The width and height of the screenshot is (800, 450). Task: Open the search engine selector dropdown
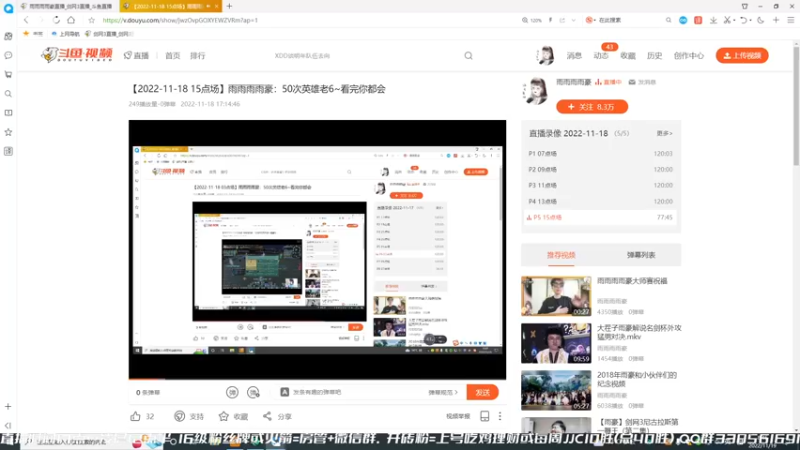[x=590, y=20]
